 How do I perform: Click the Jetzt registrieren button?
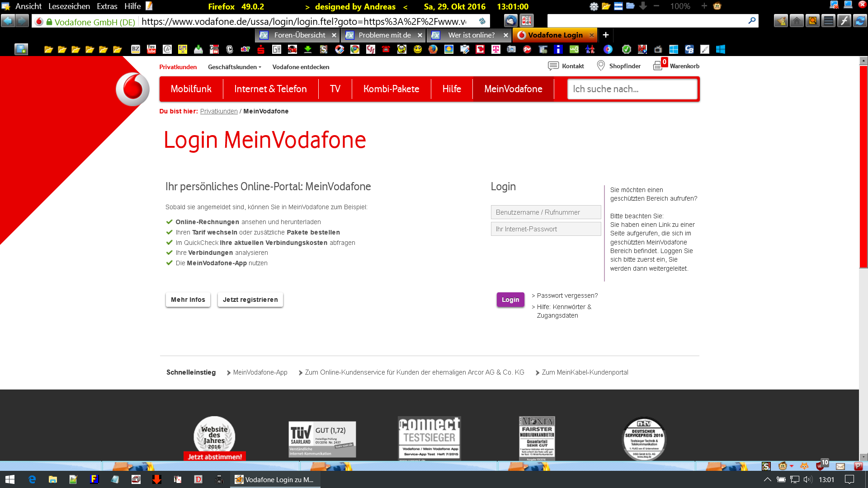(x=250, y=300)
